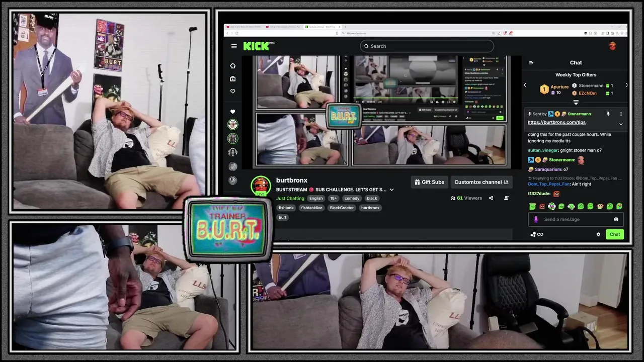Screen dimensions: 644x362
Task: Click the Send a message field
Action: point(576,220)
